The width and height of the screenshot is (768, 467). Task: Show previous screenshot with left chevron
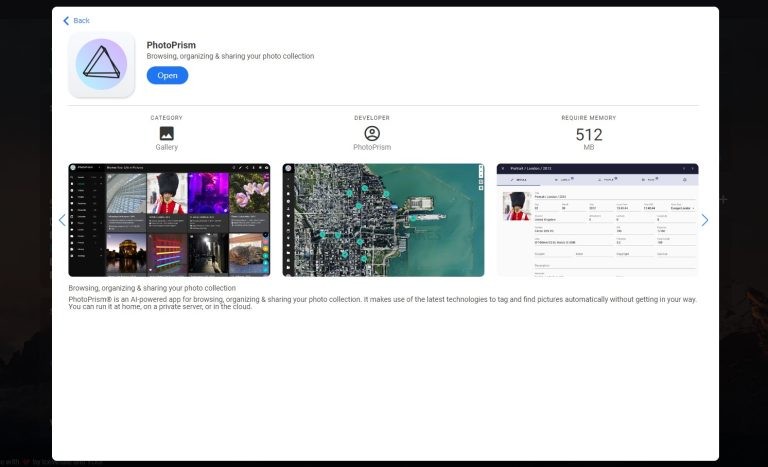(62, 220)
